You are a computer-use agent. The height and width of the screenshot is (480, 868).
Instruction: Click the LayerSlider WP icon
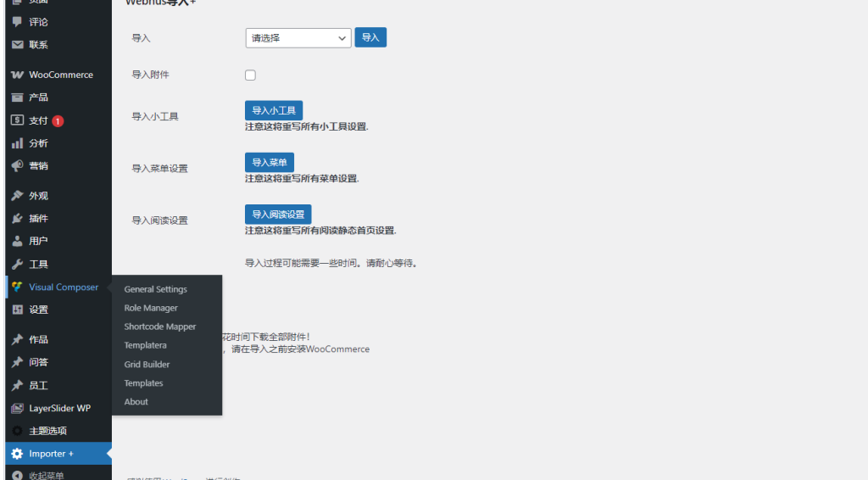17,408
